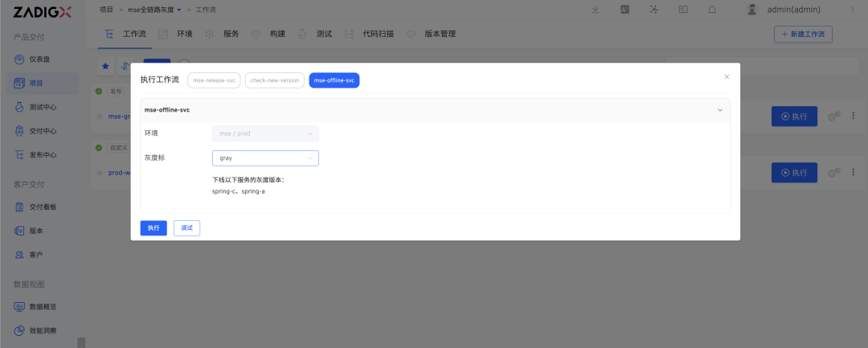Click the settings gears on mse-gr workflow row

(x=833, y=117)
